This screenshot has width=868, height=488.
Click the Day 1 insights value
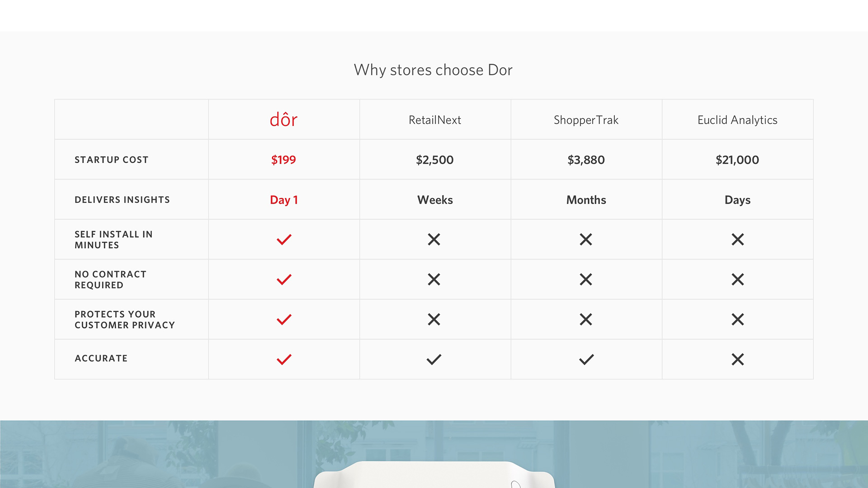pyautogui.click(x=284, y=200)
